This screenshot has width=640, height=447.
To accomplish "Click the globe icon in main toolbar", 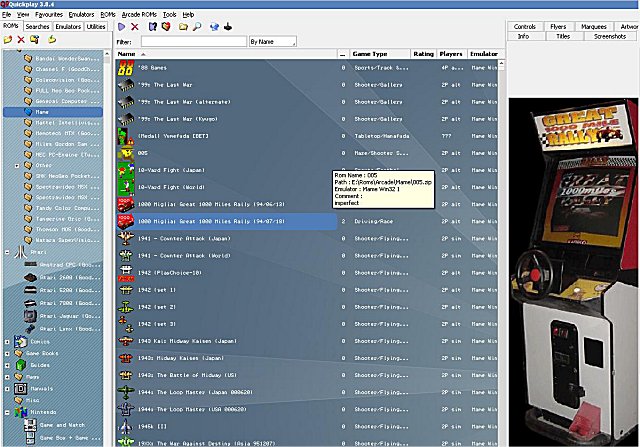I will 214,27.
